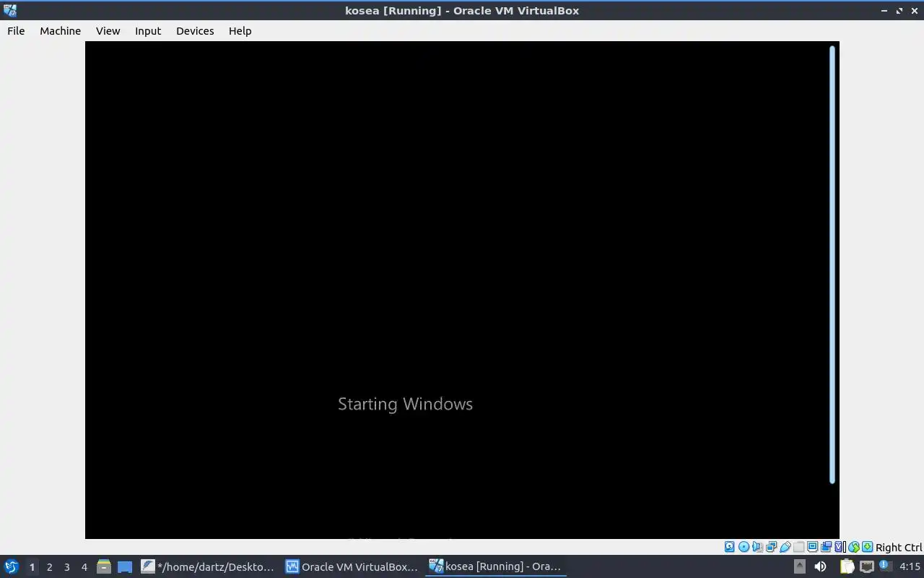Click the USB devices status icon

click(x=785, y=547)
